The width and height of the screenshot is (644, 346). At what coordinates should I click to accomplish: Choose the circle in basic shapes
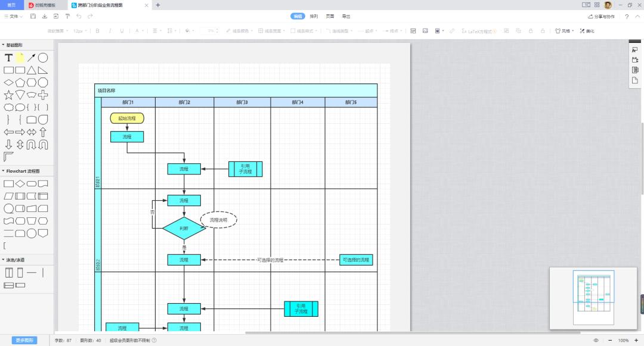[x=43, y=58]
